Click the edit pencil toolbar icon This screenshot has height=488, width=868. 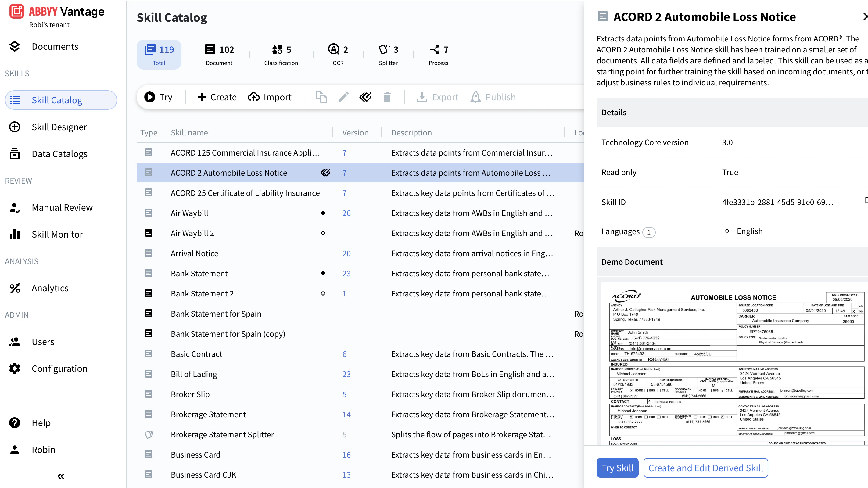343,97
